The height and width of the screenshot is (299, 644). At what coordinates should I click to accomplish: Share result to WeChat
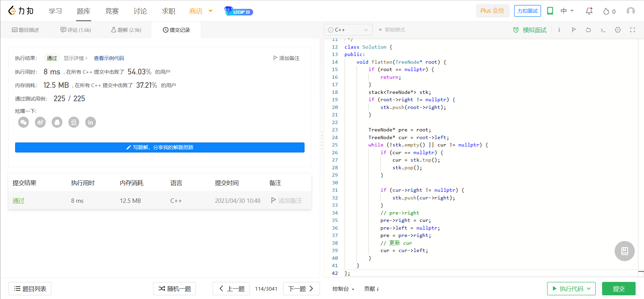[x=23, y=122]
